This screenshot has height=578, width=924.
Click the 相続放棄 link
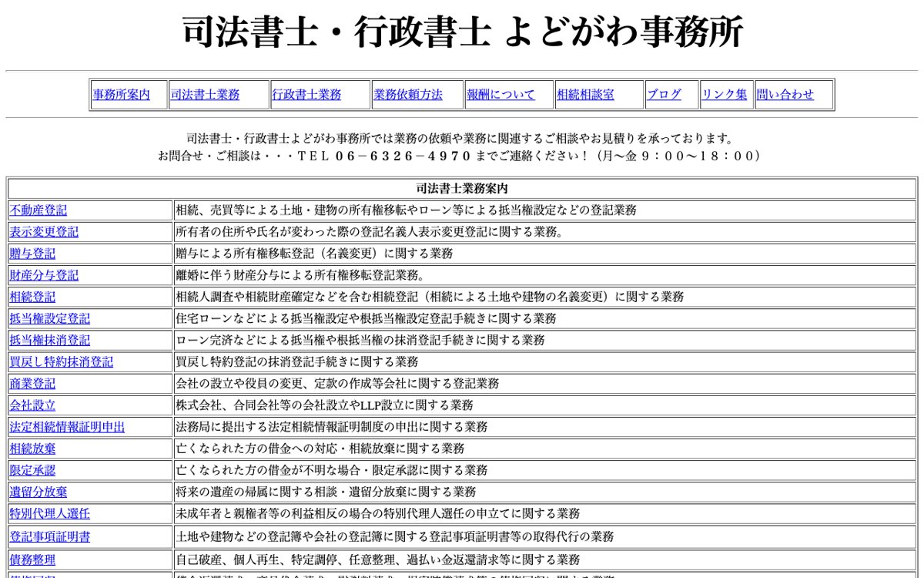[32, 448]
